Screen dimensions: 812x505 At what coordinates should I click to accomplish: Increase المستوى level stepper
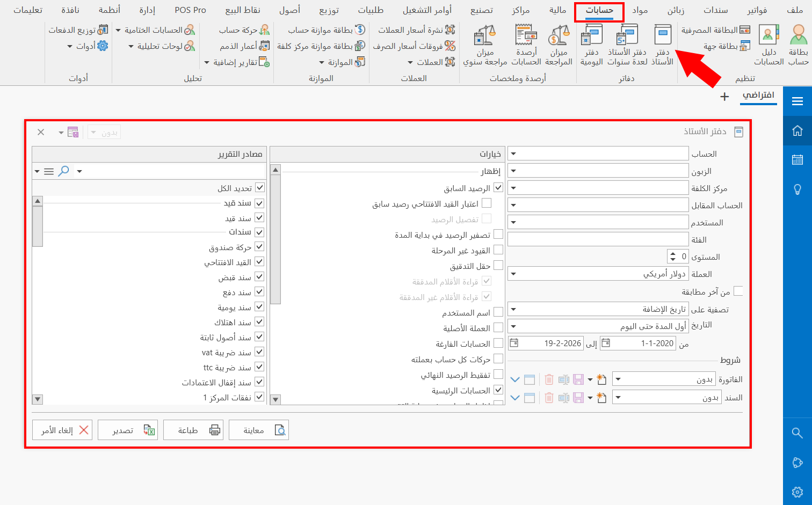[x=672, y=253]
